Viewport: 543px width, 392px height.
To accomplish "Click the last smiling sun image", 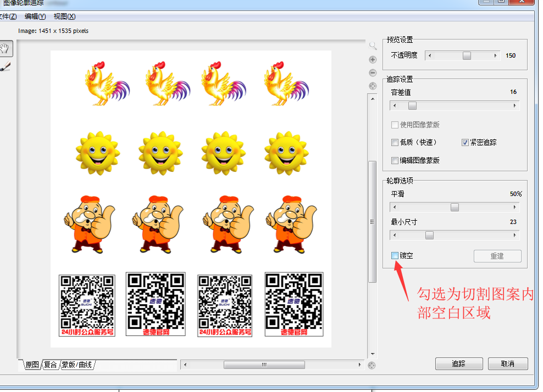I will tap(286, 153).
